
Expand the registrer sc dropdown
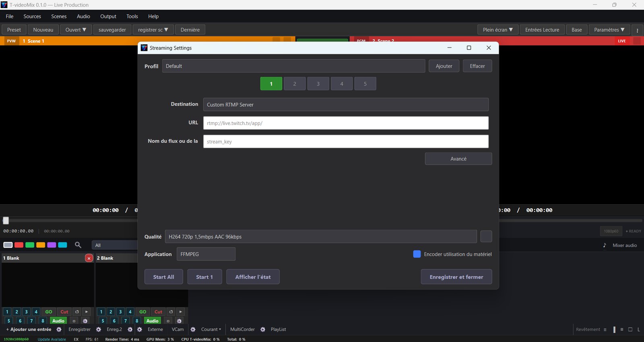click(x=153, y=30)
